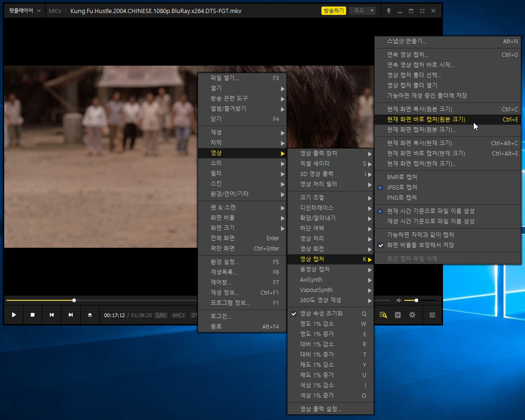Select BMP로 캡처 option

click(448, 177)
